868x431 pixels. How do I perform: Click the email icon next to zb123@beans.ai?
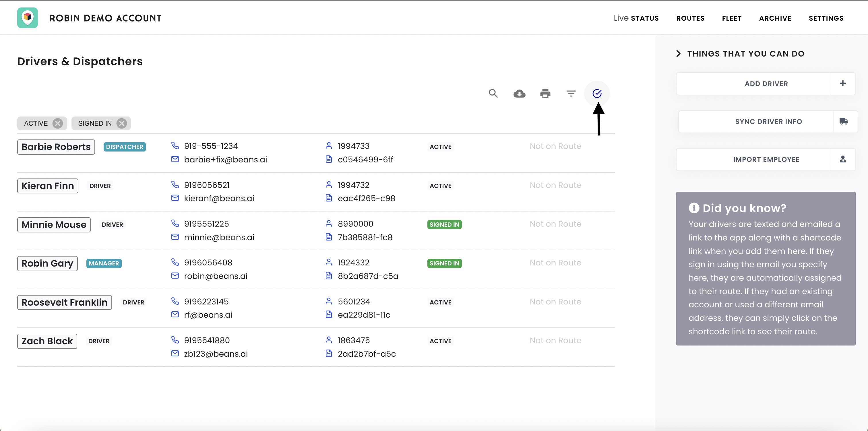tap(175, 354)
